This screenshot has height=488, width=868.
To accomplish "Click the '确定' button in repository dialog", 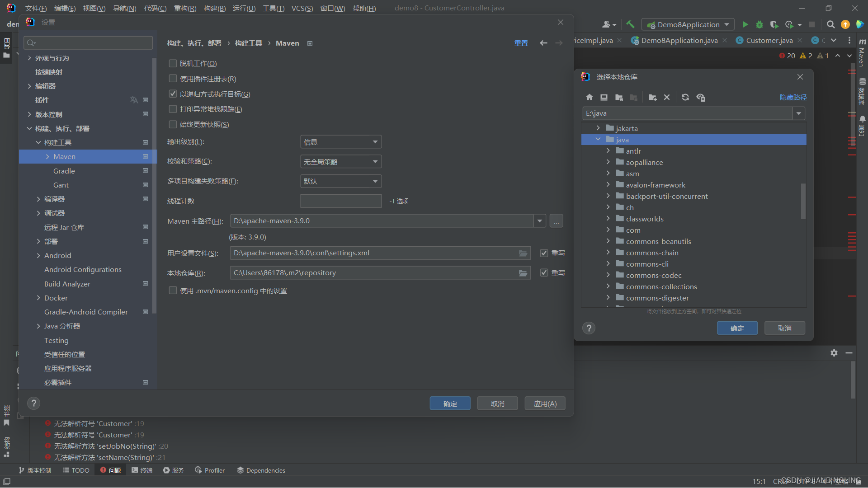I will click(x=737, y=328).
